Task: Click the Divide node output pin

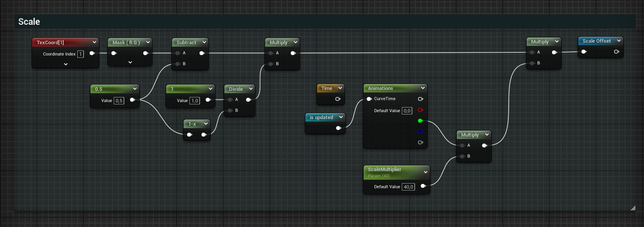Action: (248, 100)
